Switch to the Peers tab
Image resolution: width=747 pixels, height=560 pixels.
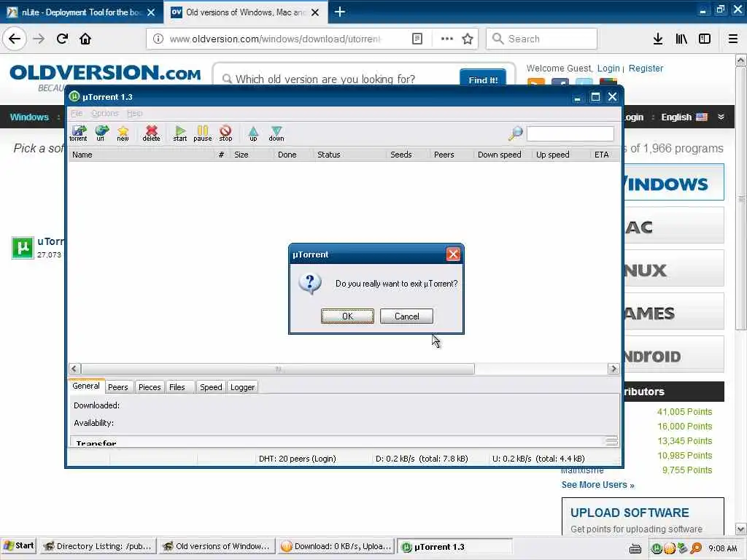(118, 387)
